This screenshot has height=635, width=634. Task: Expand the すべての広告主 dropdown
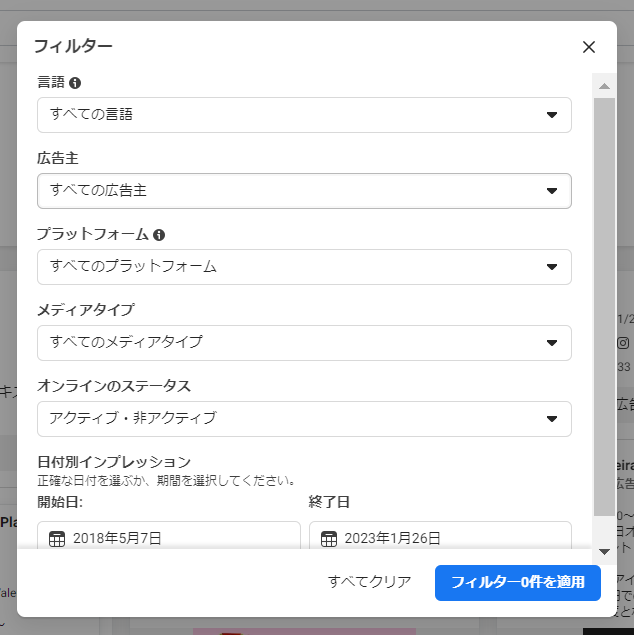coord(304,191)
